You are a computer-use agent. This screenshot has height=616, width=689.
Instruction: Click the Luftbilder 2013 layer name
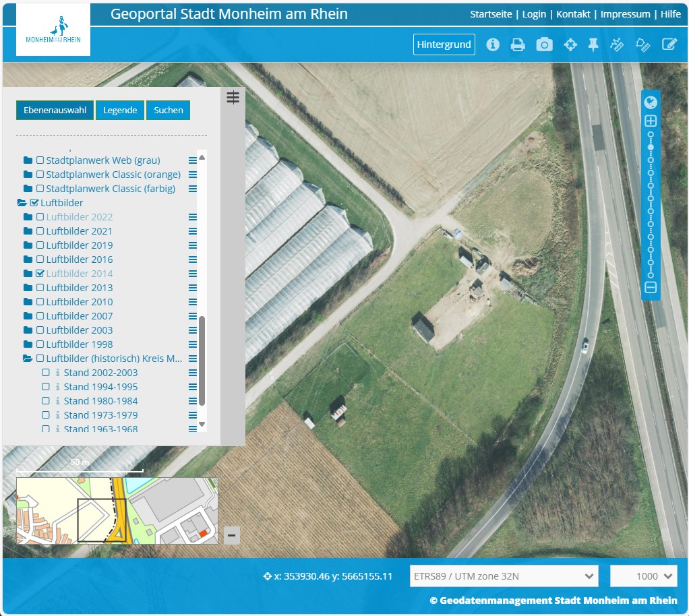[80, 288]
